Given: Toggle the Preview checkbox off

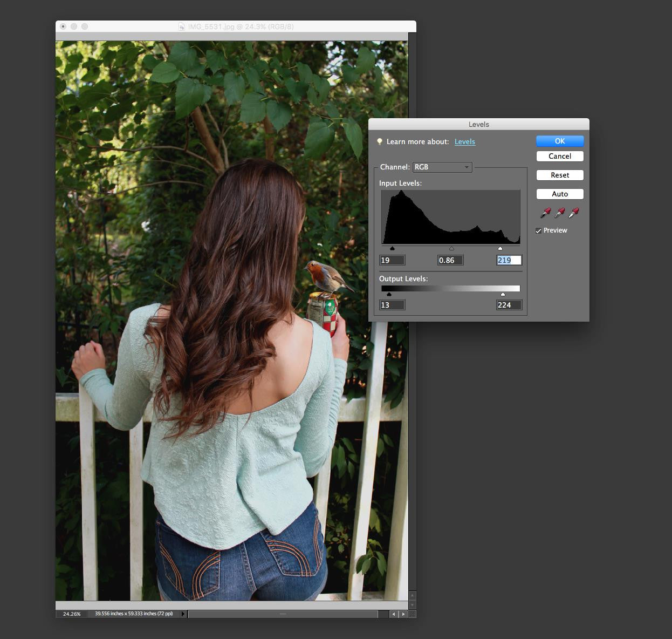Looking at the screenshot, I should [x=539, y=230].
